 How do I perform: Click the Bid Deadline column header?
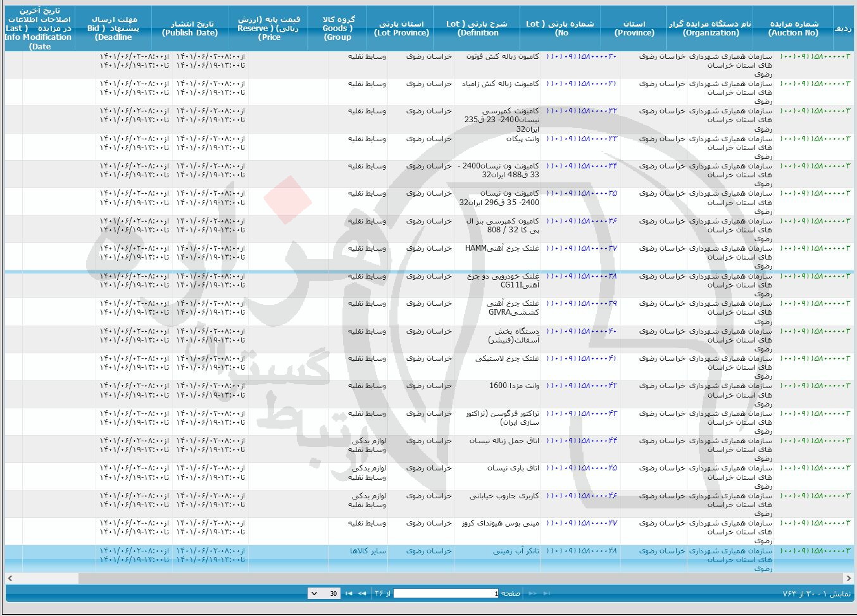click(x=113, y=28)
